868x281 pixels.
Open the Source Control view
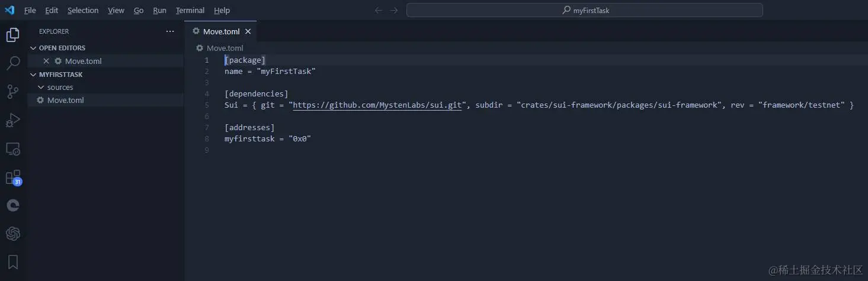pyautogui.click(x=13, y=92)
